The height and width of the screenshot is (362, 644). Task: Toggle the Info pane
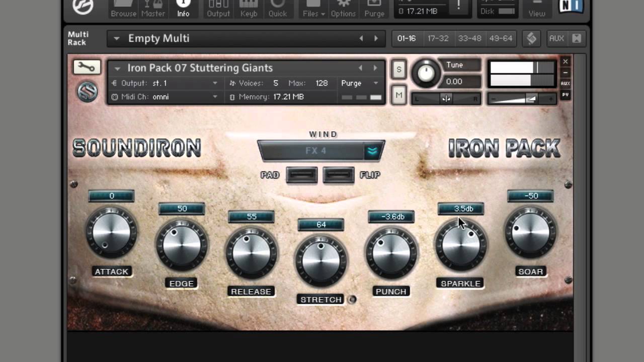pos(183,9)
